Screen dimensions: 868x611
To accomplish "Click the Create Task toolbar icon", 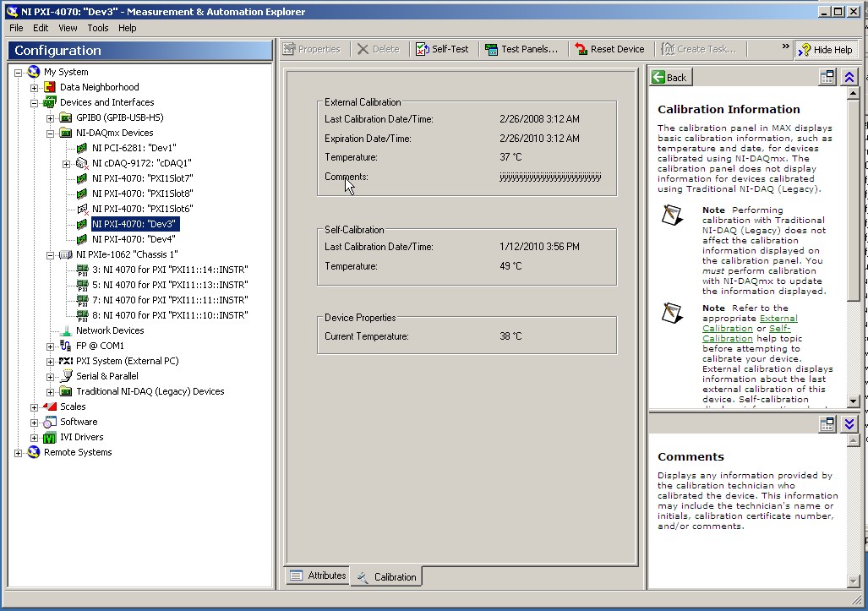I will coord(700,49).
